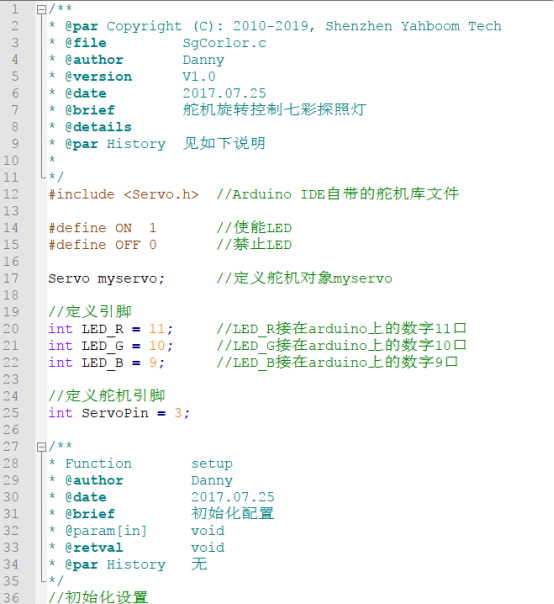Screen dimensions: 554x604
Task: Click the LED_R variable name
Action: tap(102, 329)
